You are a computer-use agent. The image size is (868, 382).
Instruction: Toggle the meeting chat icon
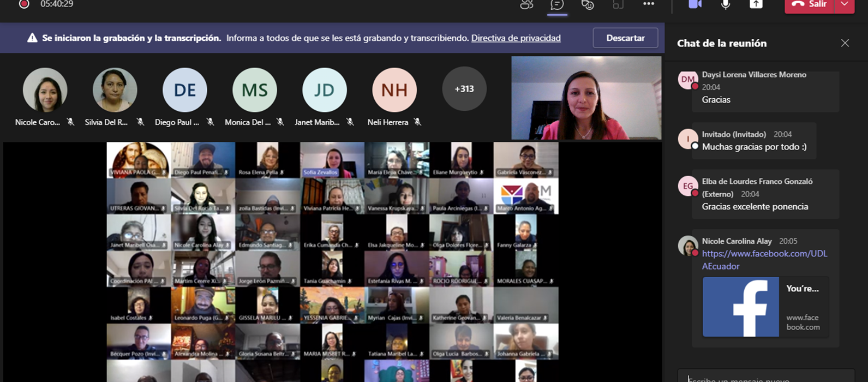[x=557, y=5]
